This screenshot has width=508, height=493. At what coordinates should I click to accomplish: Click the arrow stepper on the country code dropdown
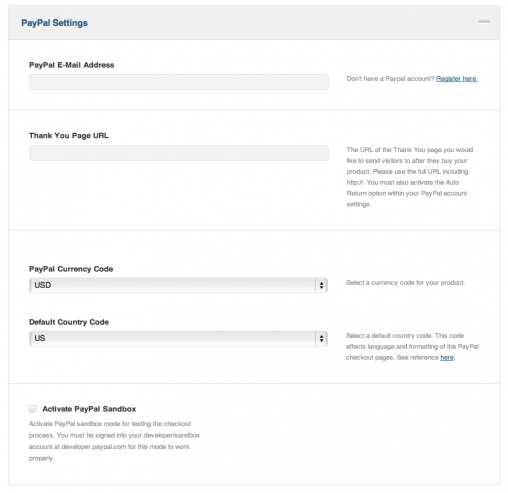point(321,338)
